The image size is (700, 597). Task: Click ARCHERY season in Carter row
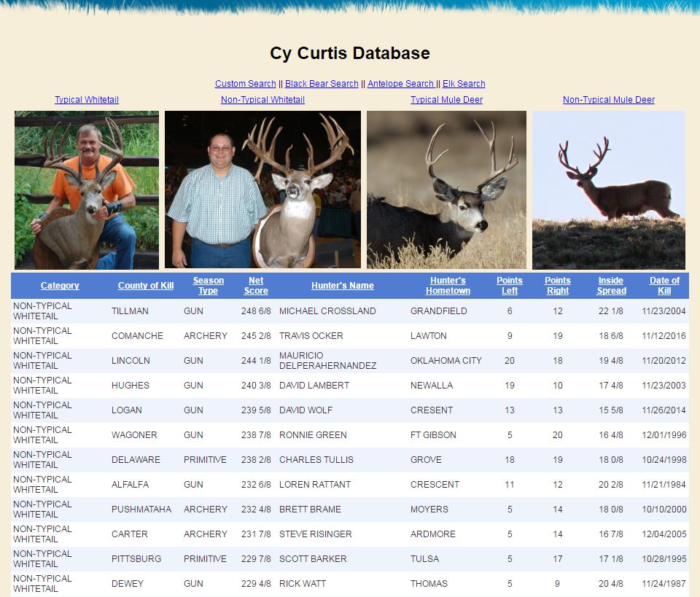point(206,534)
